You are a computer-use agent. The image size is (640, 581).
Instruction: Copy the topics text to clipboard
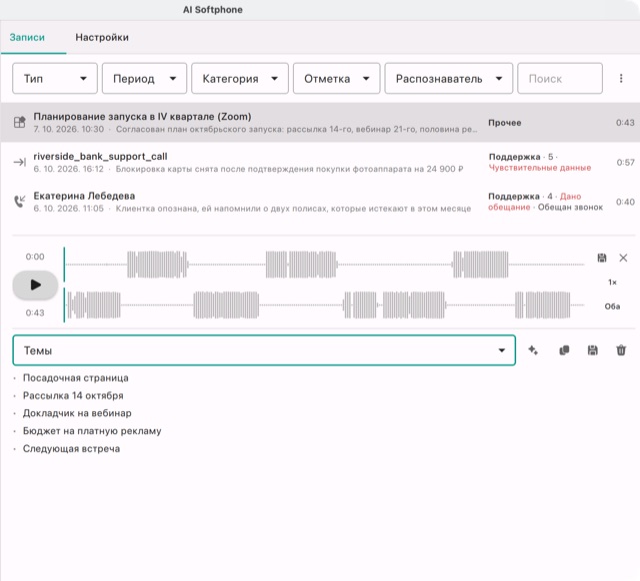(564, 350)
